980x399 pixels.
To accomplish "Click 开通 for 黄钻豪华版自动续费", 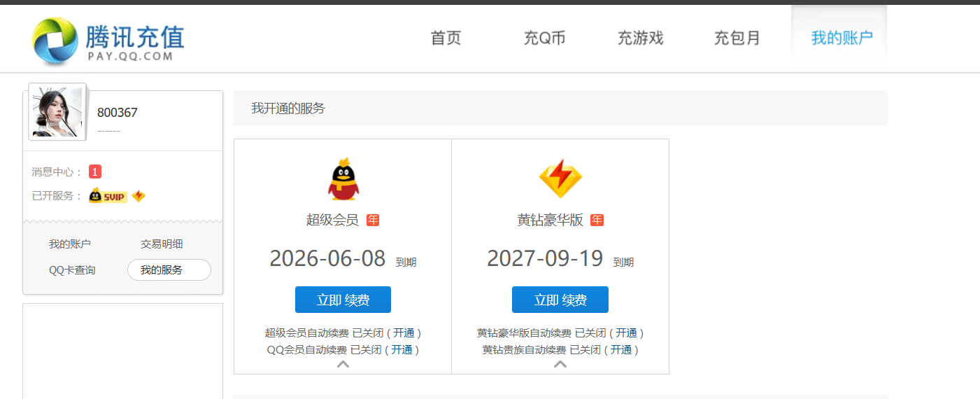I will tap(626, 332).
